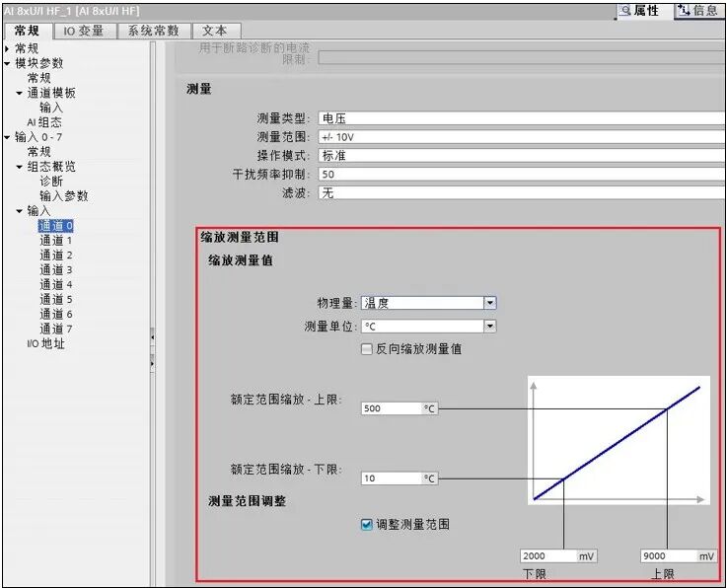Click the 测量 section heading
The width and height of the screenshot is (727, 588).
(x=199, y=89)
